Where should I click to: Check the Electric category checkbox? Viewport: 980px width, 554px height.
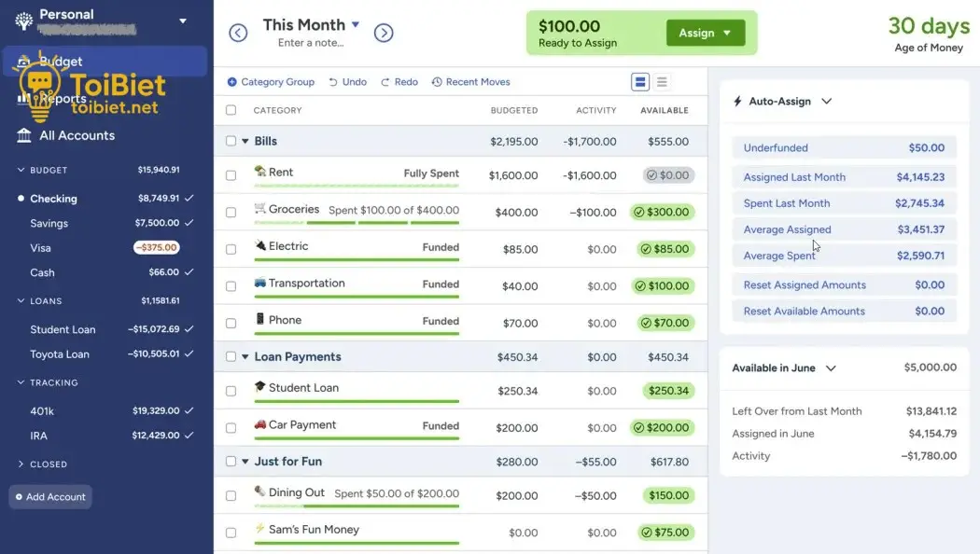(x=231, y=249)
